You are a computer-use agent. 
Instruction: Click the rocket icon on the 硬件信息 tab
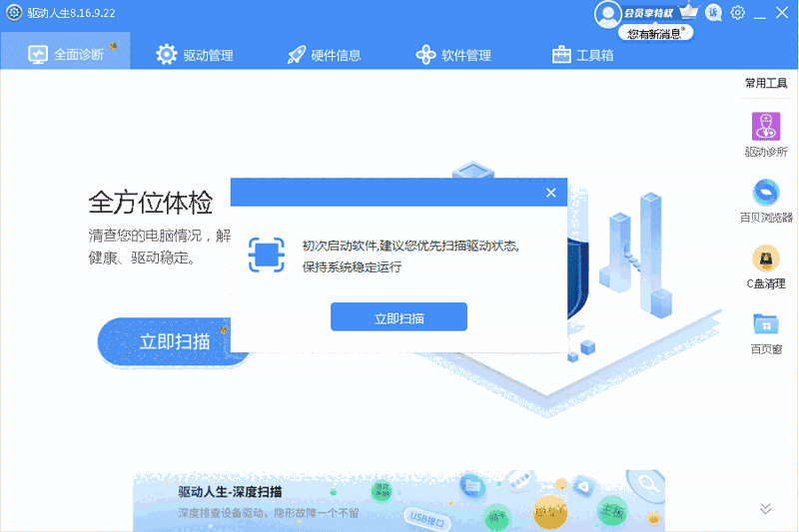pos(296,55)
